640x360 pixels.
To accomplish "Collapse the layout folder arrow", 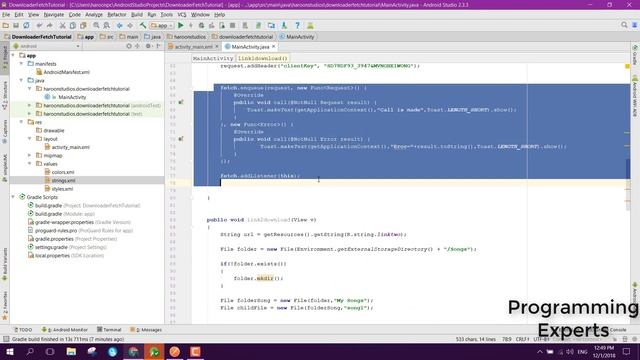I will pos(29,139).
